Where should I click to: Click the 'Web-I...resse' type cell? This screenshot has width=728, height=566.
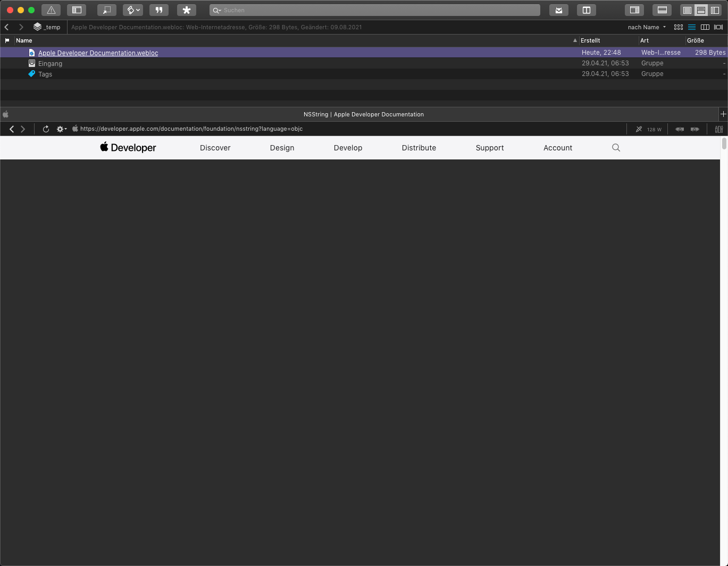click(661, 53)
